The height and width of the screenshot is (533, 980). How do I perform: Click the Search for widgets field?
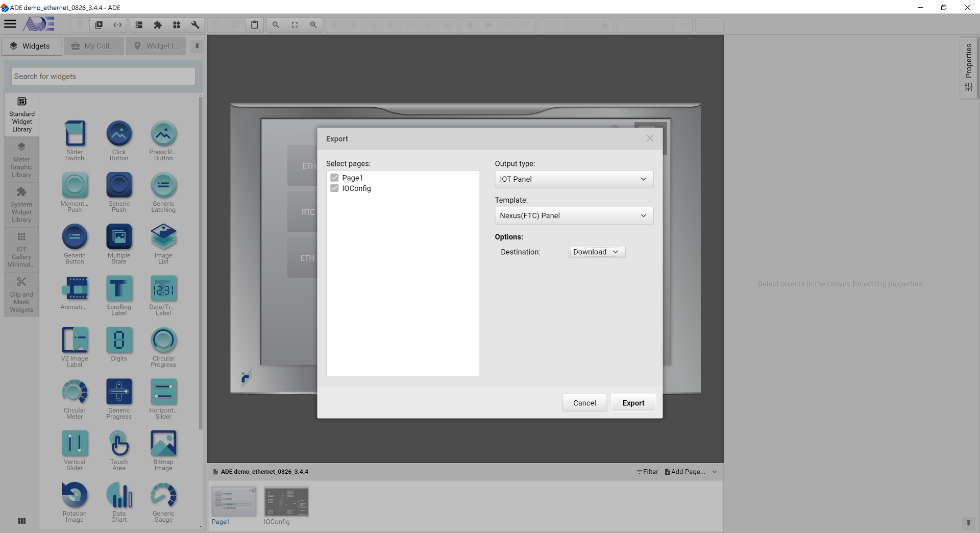click(103, 77)
